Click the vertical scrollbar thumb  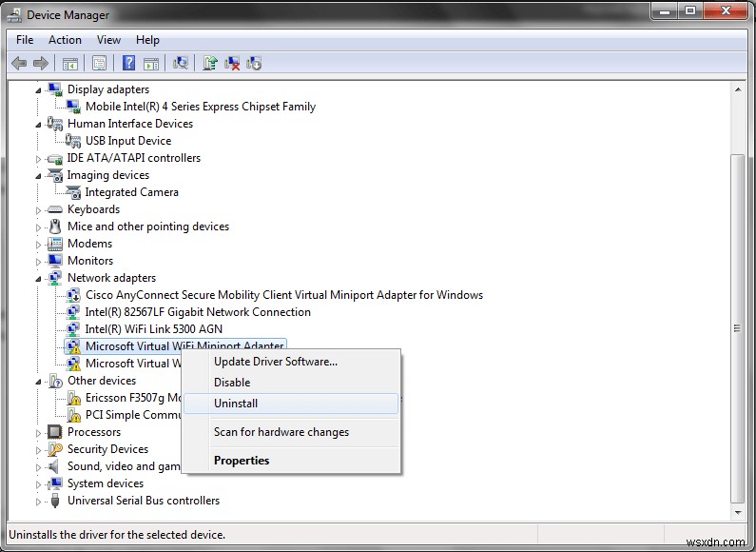click(x=738, y=328)
